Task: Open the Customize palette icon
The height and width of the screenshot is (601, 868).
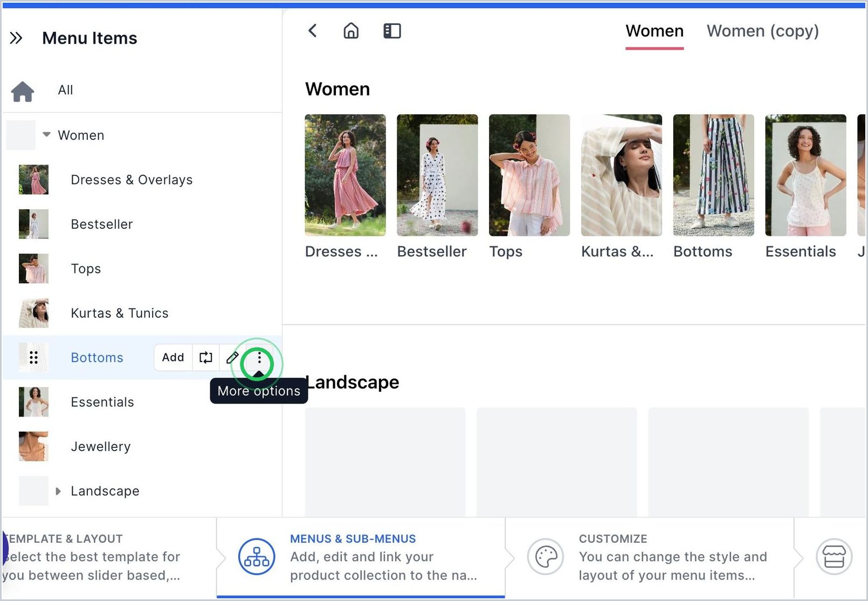Action: click(x=546, y=557)
